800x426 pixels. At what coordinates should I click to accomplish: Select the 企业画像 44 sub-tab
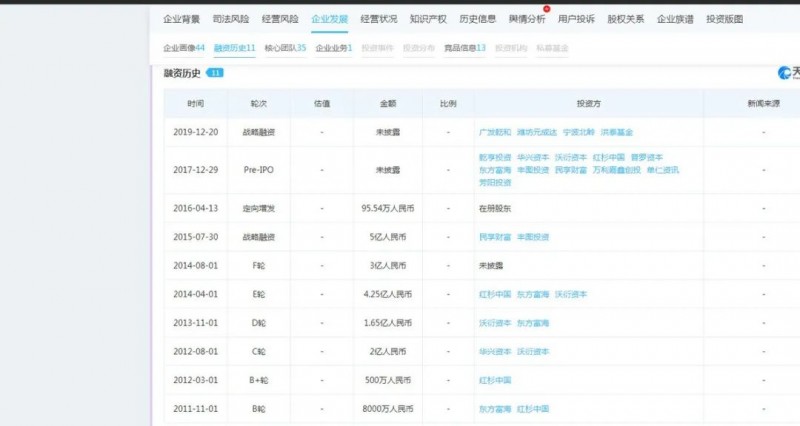pos(184,48)
